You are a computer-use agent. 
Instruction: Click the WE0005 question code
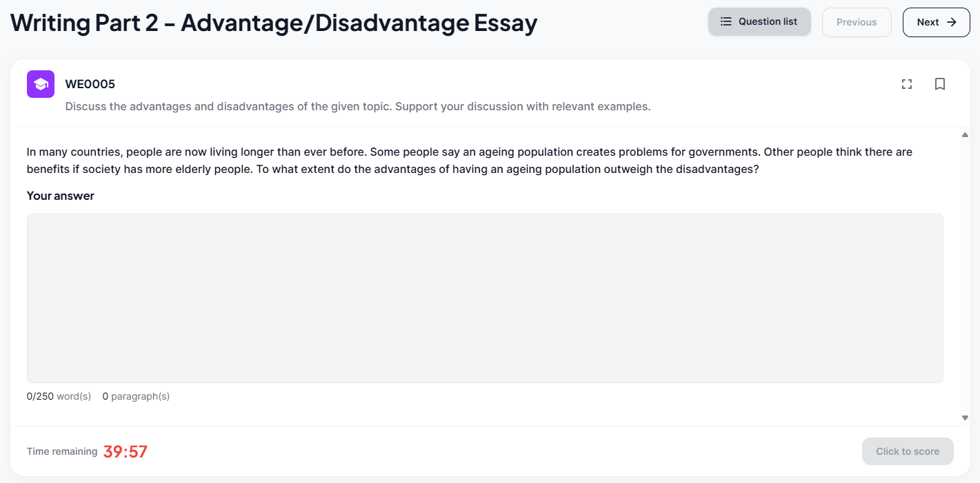pos(90,84)
